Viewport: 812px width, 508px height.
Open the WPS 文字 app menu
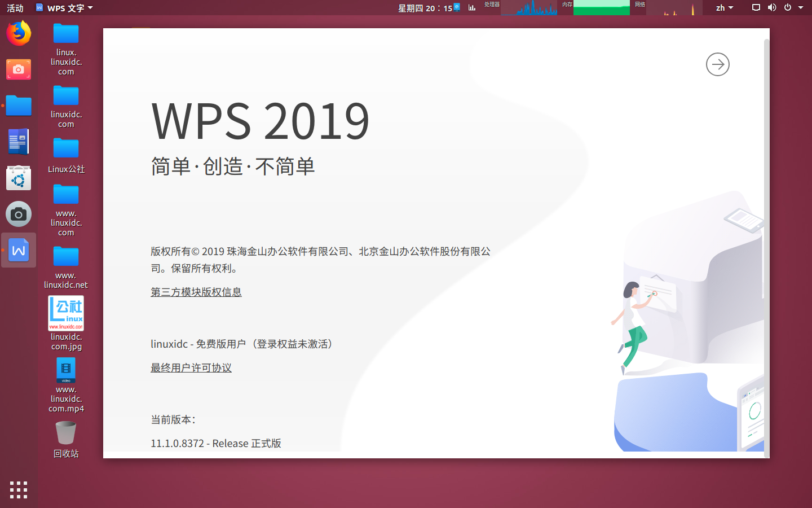click(x=64, y=8)
